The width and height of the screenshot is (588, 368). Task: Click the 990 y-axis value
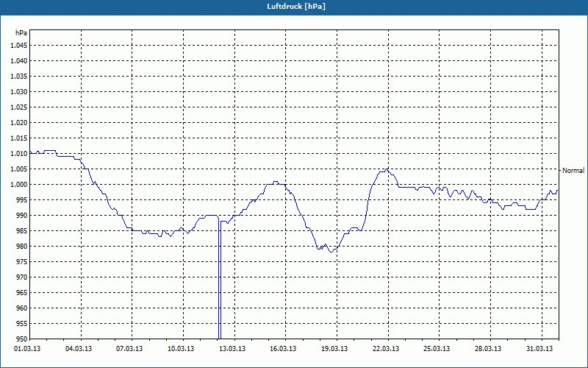pyautogui.click(x=22, y=215)
